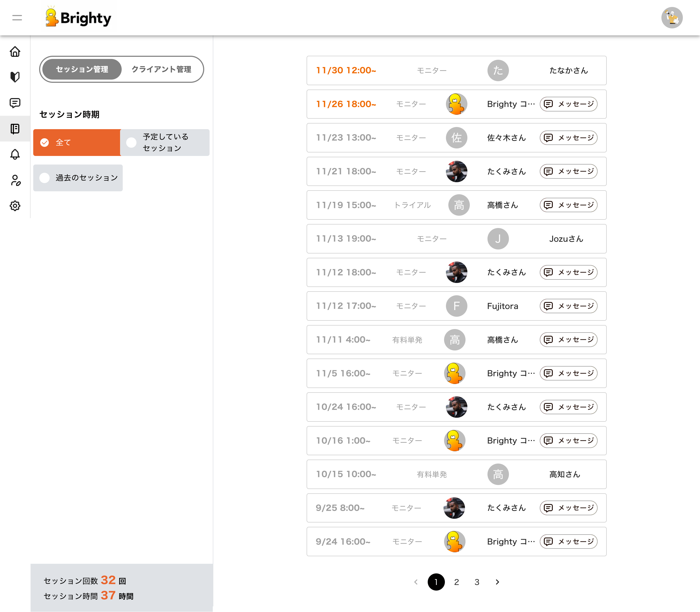Open notifications via the bell icon
The width and height of the screenshot is (700, 612).
coord(15,155)
